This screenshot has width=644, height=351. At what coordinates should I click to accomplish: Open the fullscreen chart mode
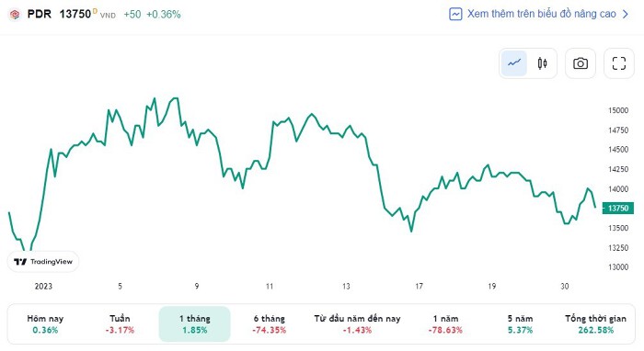(x=619, y=63)
